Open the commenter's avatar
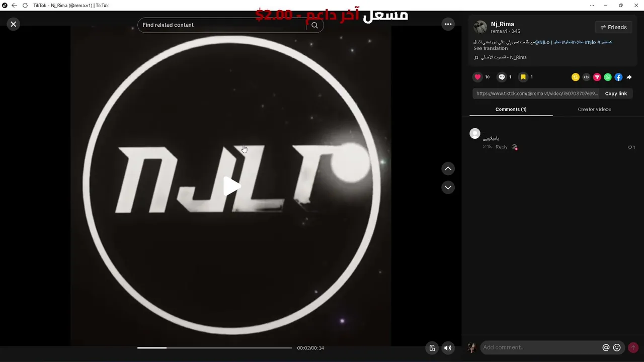 474,133
